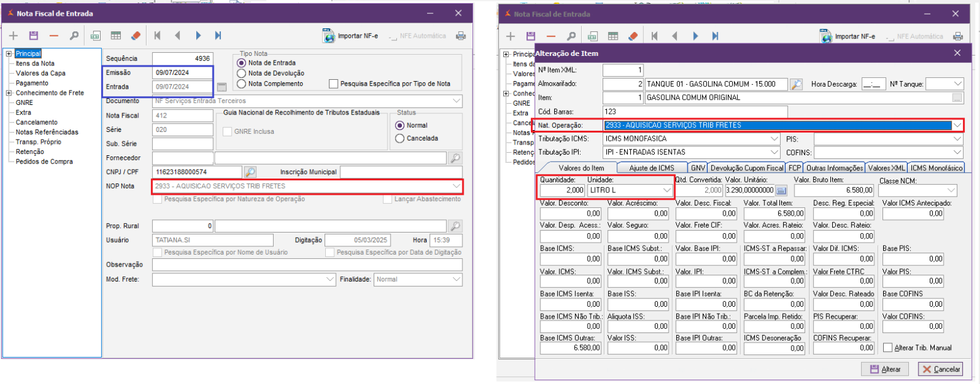Image resolution: width=980 pixels, height=384 pixels.
Task: Click the magnifier beside Fornecedor field
Action: click(455, 158)
